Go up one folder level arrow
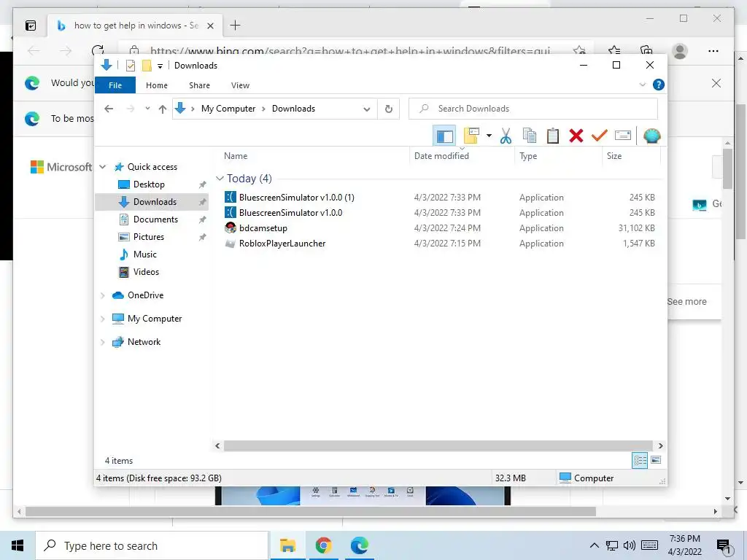The image size is (747, 560). [163, 109]
